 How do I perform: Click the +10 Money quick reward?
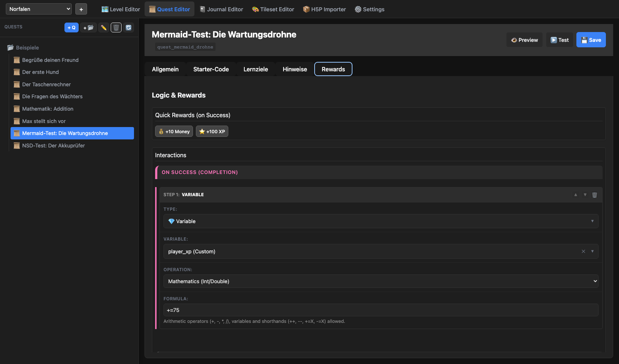[174, 131]
